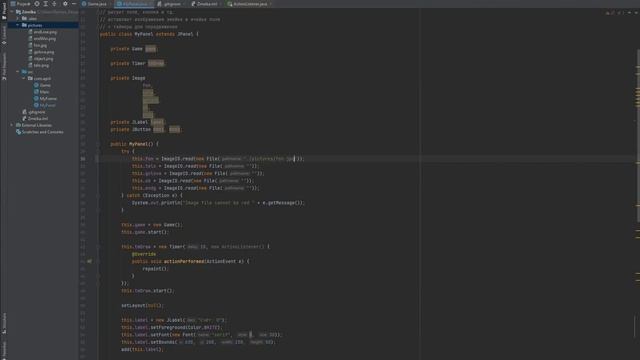Click the 'public class MyPanel extends JPanel' line

coord(149,34)
